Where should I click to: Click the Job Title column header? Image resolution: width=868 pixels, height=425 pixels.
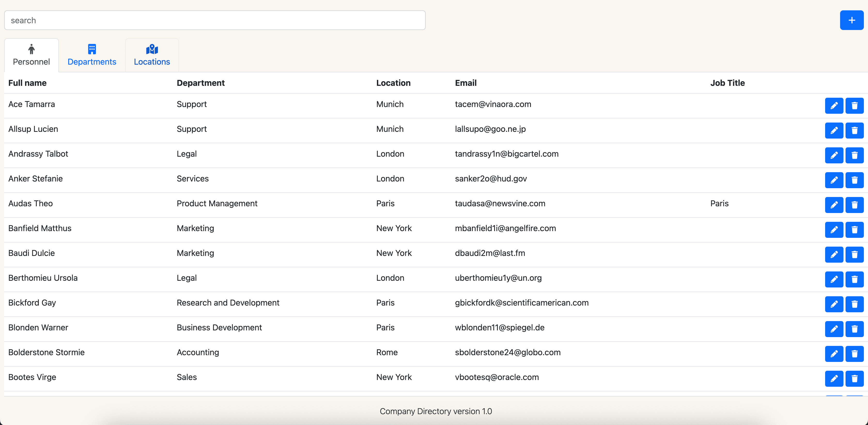click(x=727, y=83)
